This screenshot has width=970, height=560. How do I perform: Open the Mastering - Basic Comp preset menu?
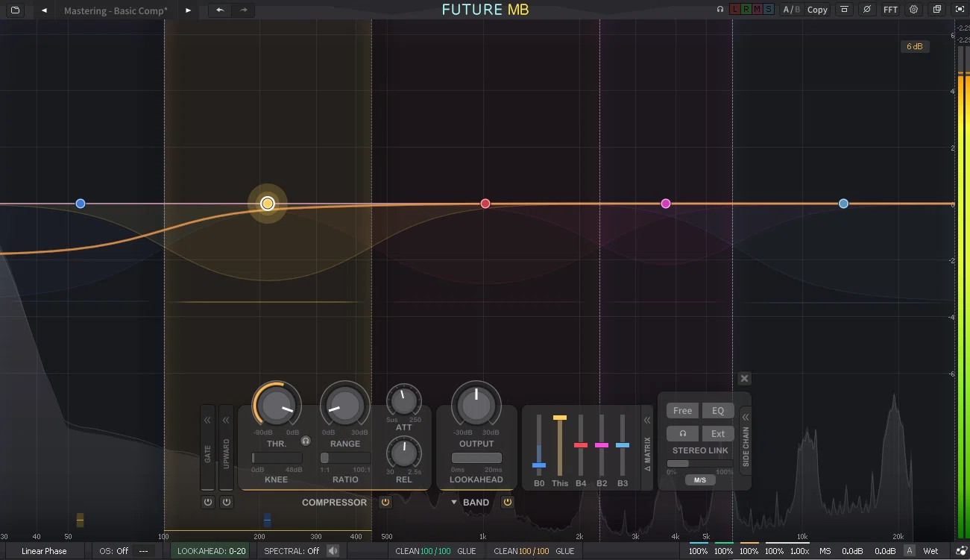click(116, 10)
